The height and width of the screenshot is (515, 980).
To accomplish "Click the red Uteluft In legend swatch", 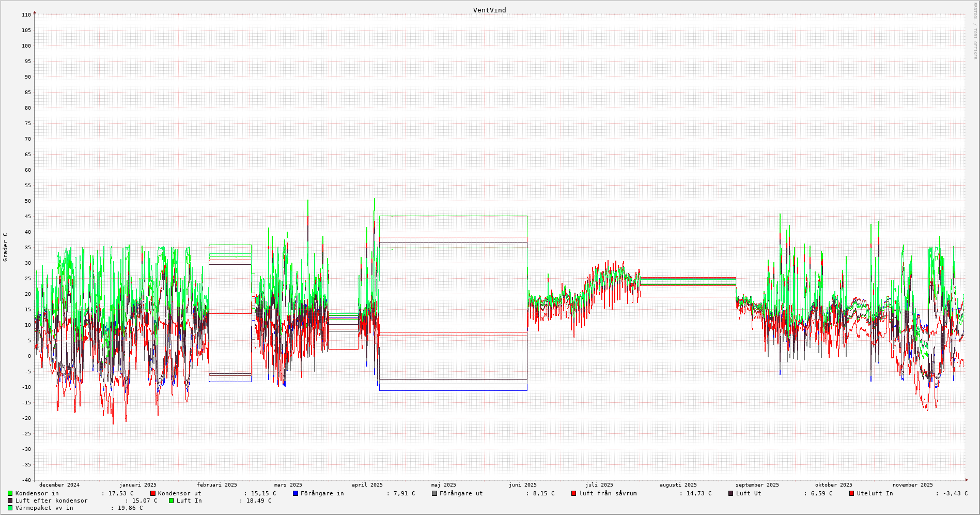I will pos(852,493).
